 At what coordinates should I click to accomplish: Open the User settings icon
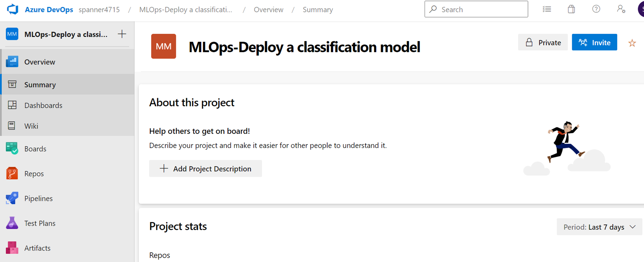point(621,9)
